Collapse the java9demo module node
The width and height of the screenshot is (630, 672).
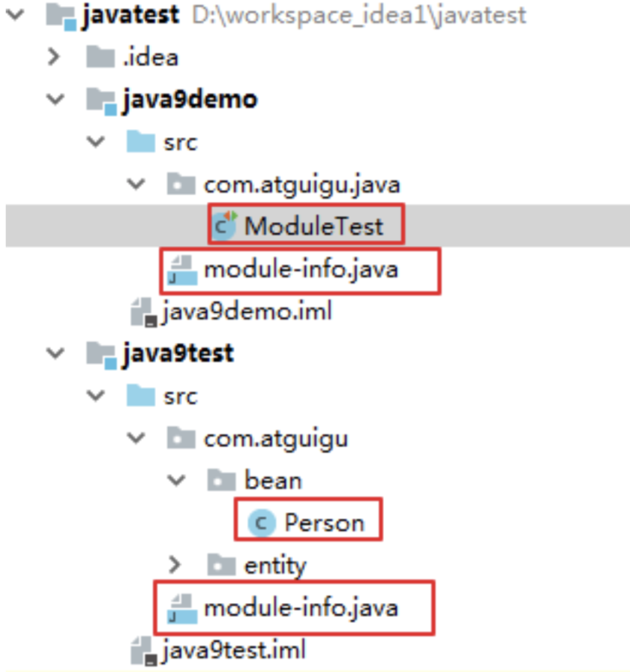55,100
